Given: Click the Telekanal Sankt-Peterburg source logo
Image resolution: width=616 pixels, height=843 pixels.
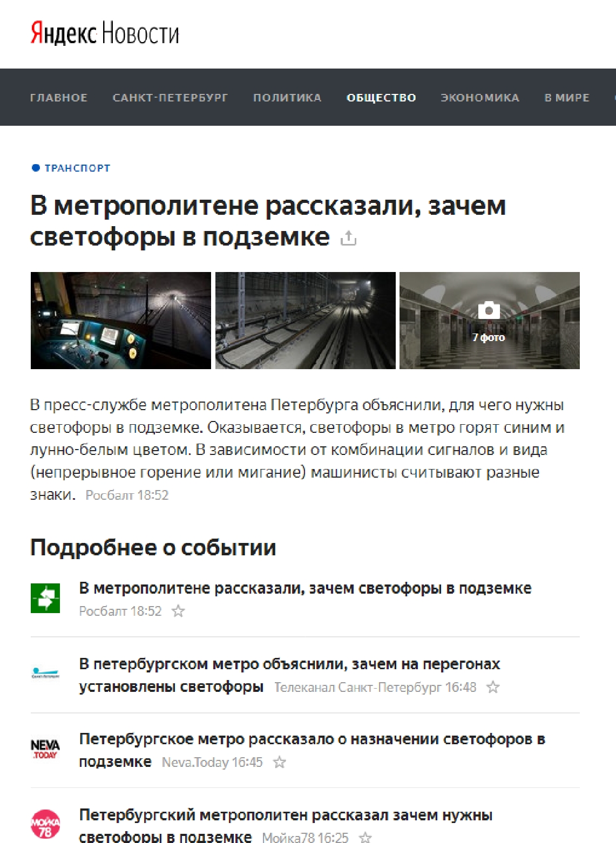Looking at the screenshot, I should tap(45, 674).
